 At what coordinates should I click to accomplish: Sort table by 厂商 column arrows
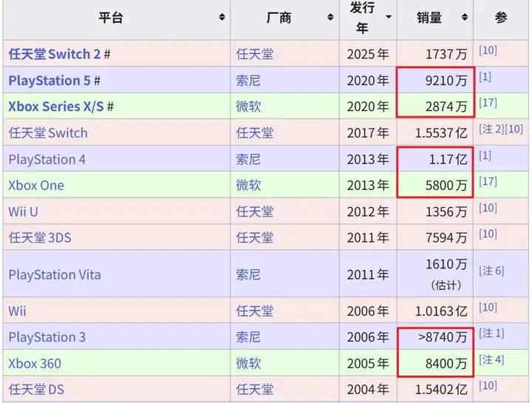(330, 17)
